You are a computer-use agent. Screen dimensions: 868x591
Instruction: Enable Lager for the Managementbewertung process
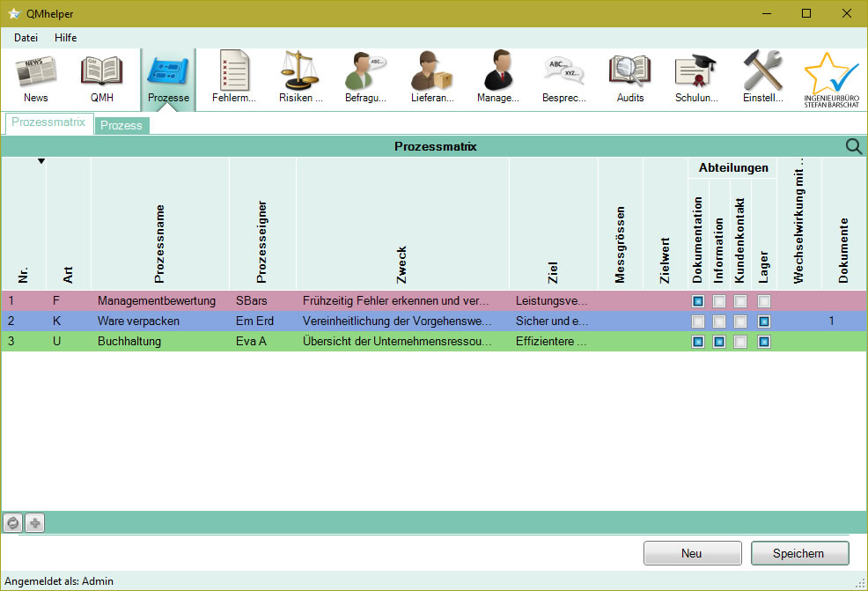click(762, 300)
